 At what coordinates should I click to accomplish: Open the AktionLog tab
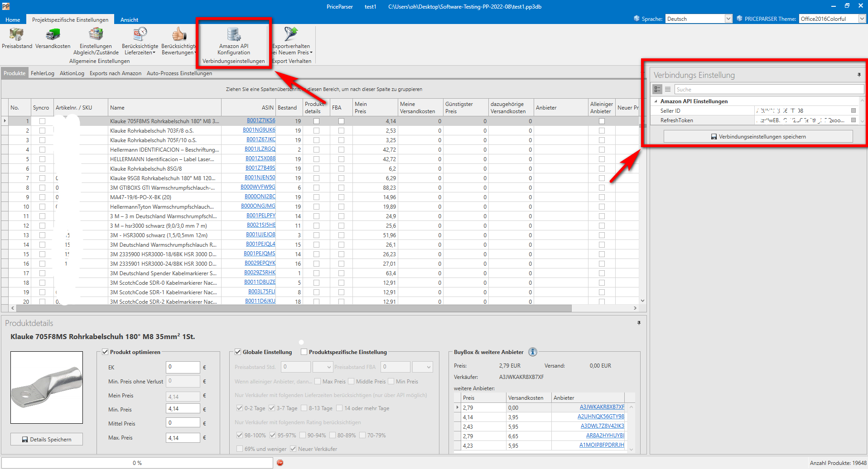(72, 73)
